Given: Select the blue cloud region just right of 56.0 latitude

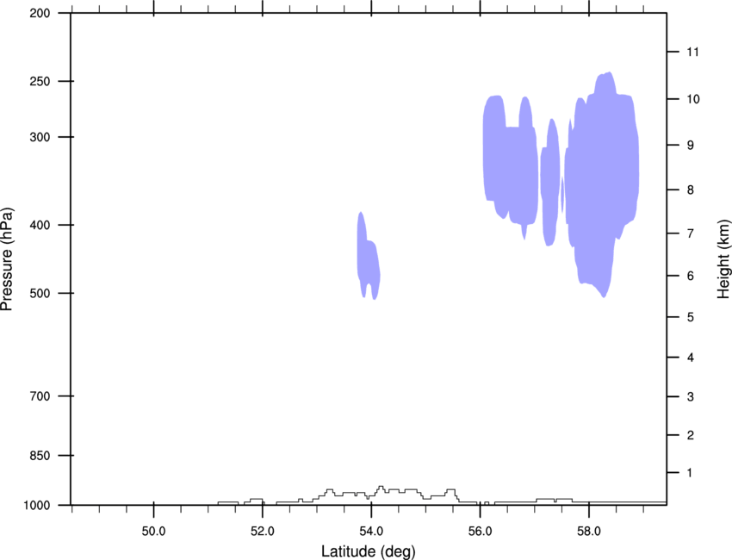Looking at the screenshot, I should pyautogui.click(x=509, y=168).
